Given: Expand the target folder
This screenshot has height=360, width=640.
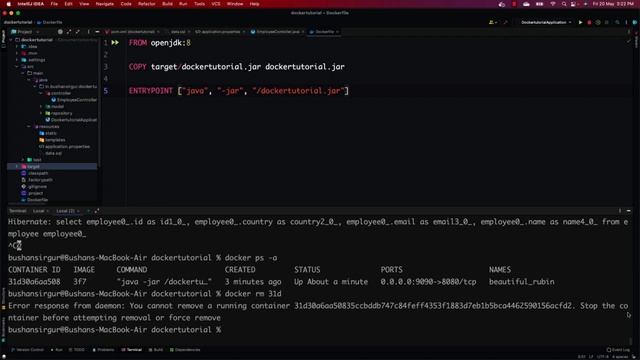Looking at the screenshot, I should pos(17,167).
